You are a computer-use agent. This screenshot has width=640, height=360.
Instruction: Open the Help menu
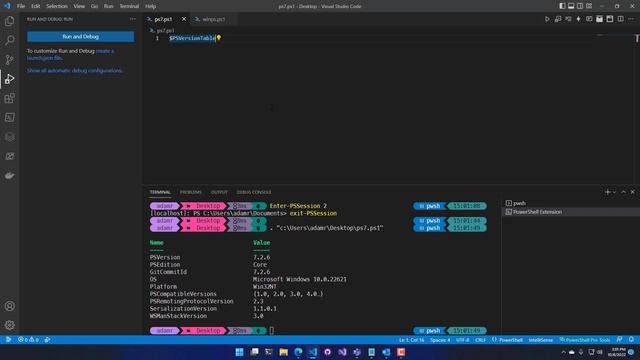150,6
